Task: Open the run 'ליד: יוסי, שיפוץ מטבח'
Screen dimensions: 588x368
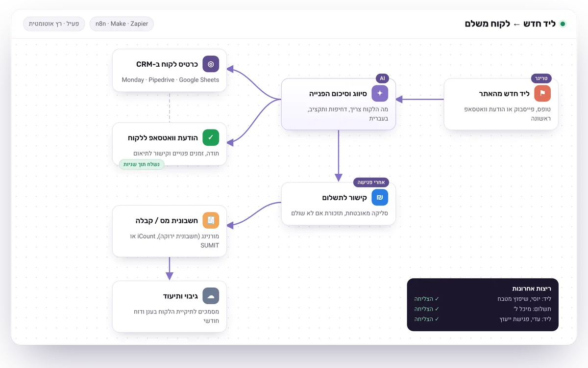Action: pyautogui.click(x=524, y=299)
